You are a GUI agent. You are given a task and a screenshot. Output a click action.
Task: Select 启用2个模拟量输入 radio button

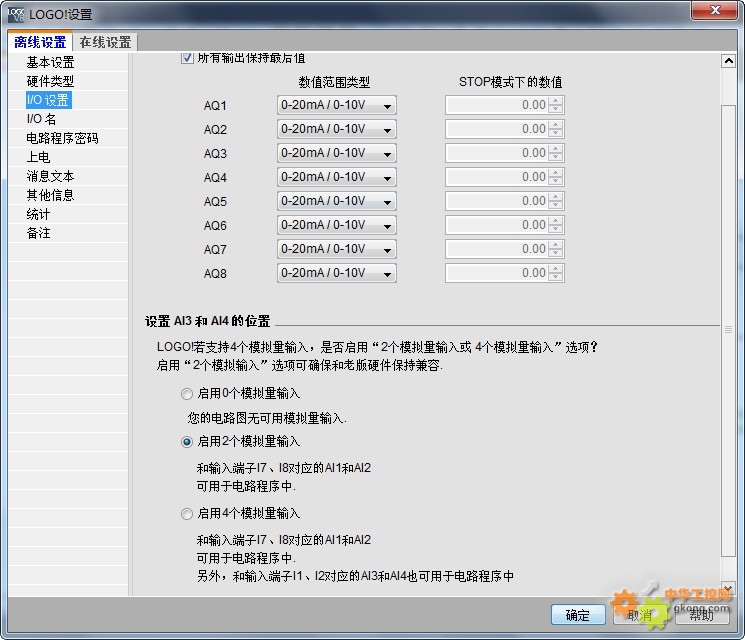click(187, 442)
